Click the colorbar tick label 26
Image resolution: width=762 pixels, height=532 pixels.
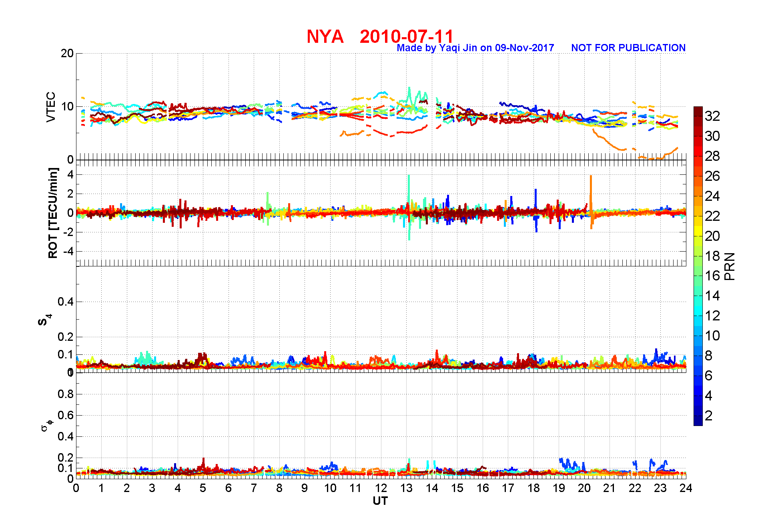(712, 176)
